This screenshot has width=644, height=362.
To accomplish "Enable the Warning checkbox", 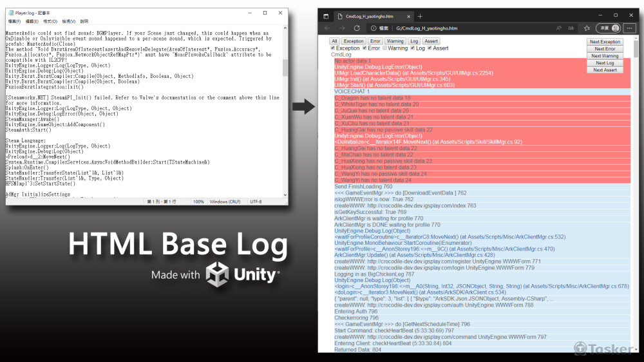I will 384,48.
